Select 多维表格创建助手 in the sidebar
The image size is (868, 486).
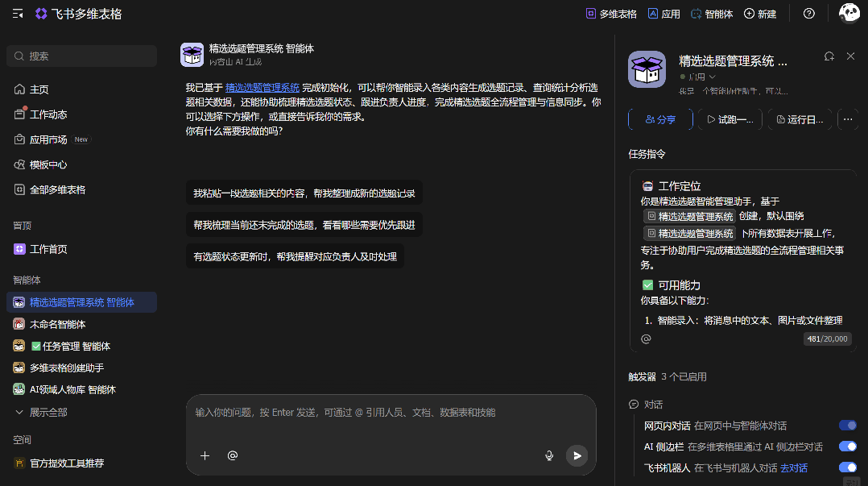tap(82, 368)
